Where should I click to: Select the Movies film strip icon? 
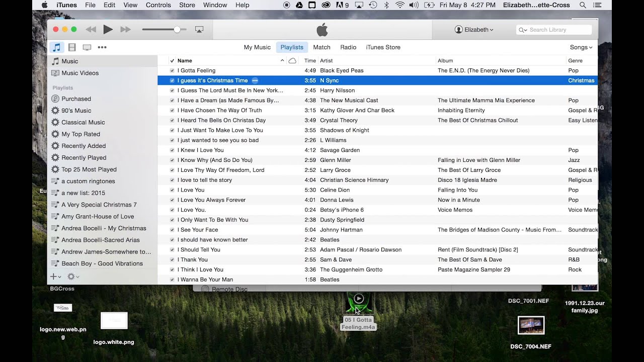tap(72, 47)
